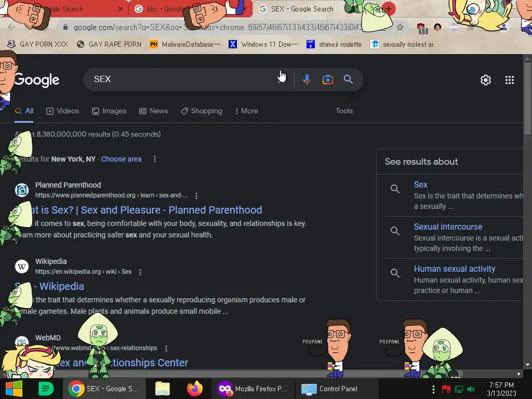Click the volume speaker tray icon
The height and width of the screenshot is (399, 532).
click(471, 389)
